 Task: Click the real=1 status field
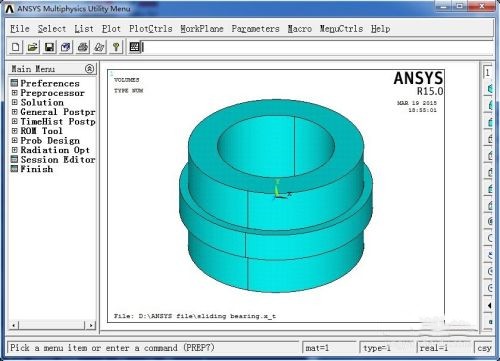click(x=444, y=348)
